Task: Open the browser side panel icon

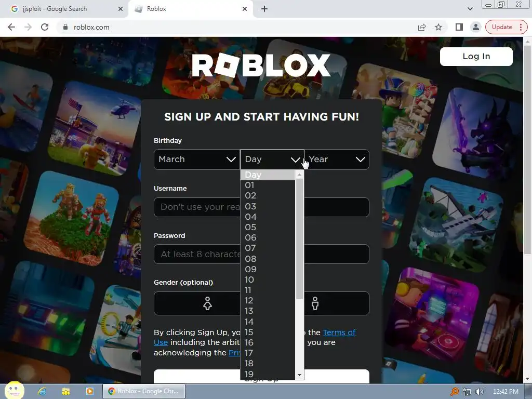Action: pos(459,27)
